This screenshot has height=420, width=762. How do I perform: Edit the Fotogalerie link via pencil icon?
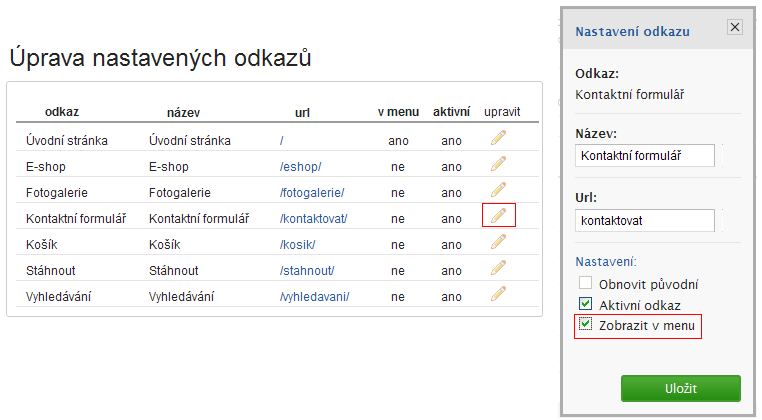click(498, 191)
